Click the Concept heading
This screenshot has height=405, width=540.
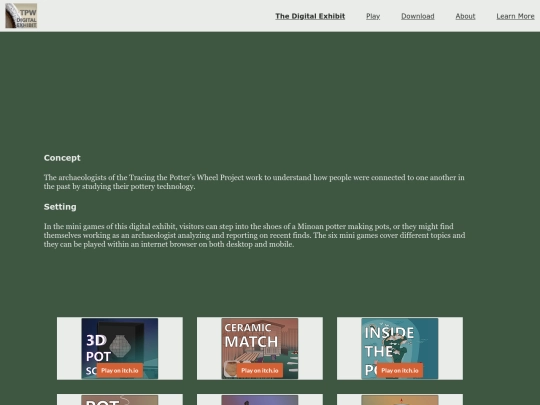point(62,158)
